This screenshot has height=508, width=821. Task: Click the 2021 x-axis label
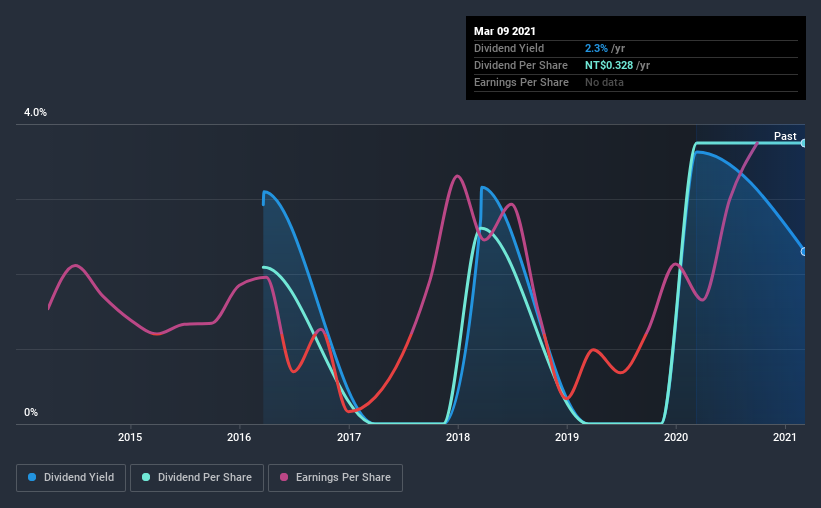pos(785,437)
